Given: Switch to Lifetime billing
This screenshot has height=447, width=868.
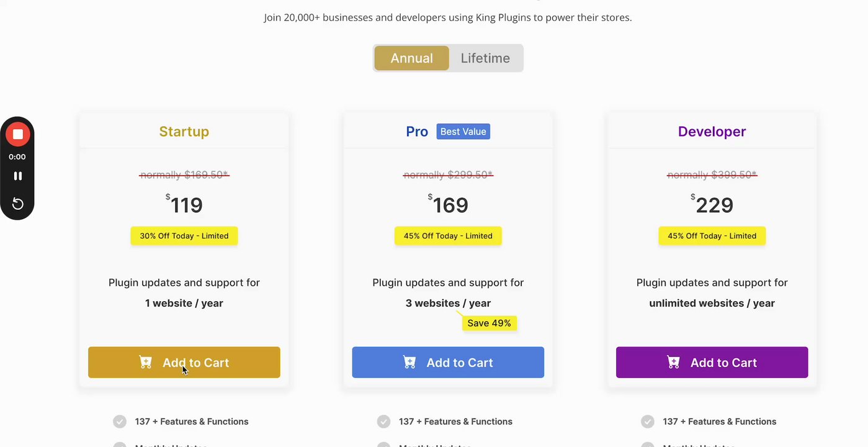Looking at the screenshot, I should click(485, 58).
